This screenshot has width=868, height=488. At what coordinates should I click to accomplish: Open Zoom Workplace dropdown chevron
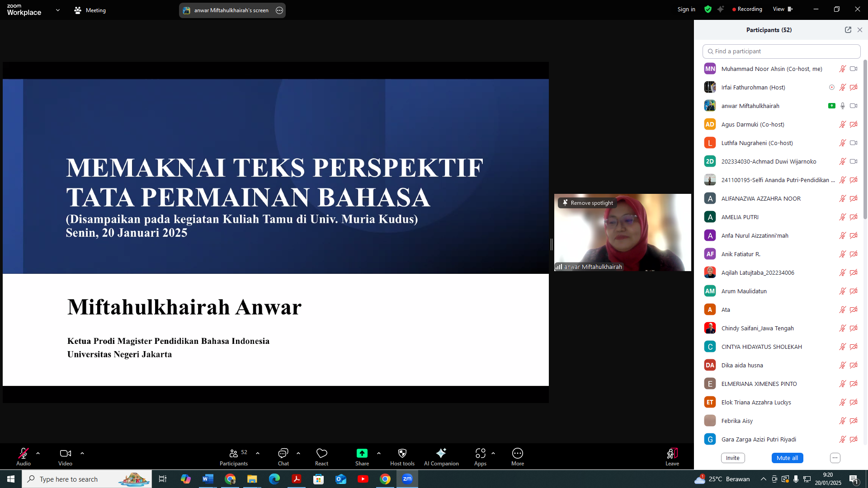58,10
